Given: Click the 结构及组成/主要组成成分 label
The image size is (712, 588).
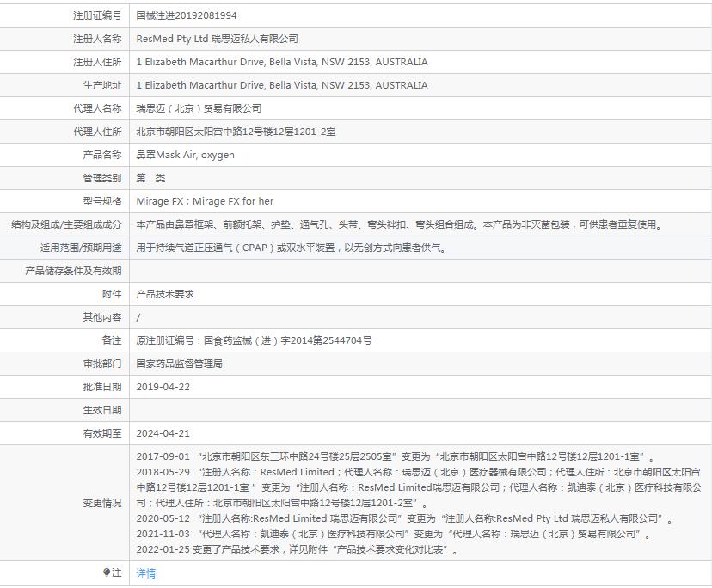Looking at the screenshot, I should 66,224.
